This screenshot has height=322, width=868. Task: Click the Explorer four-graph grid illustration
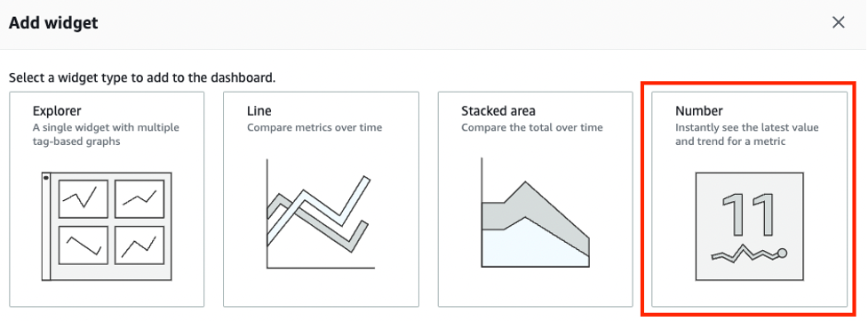(107, 227)
